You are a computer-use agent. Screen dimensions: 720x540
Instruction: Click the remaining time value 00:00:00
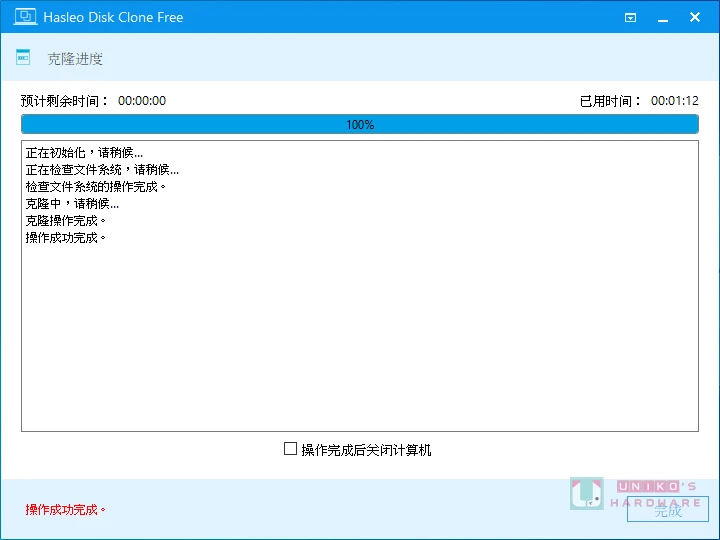142,101
